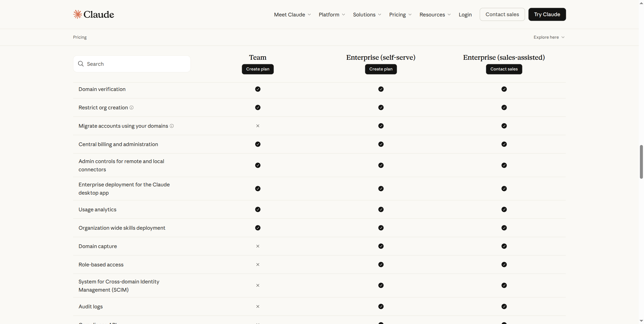Click the Team column heading
Image resolution: width=644 pixels, height=324 pixels.
pos(258,57)
